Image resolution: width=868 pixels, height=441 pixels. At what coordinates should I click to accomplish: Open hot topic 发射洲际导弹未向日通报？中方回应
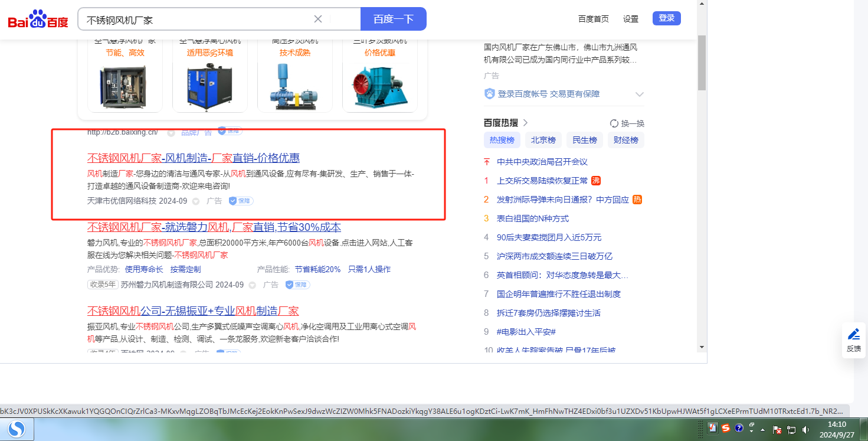pyautogui.click(x=563, y=200)
